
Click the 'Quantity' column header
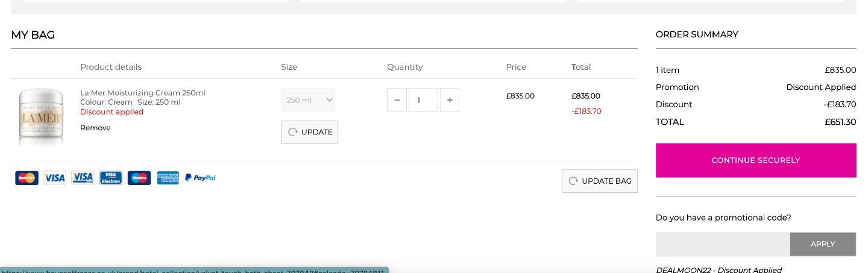click(x=405, y=67)
